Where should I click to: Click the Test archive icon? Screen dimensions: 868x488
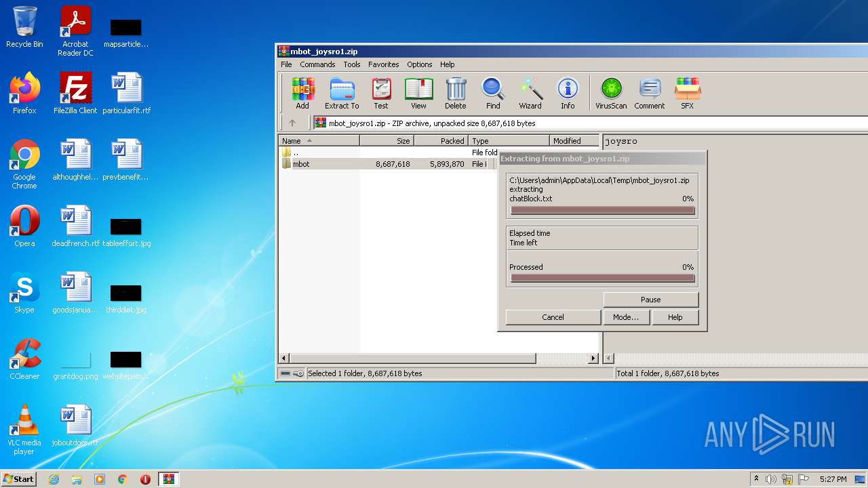pos(381,94)
